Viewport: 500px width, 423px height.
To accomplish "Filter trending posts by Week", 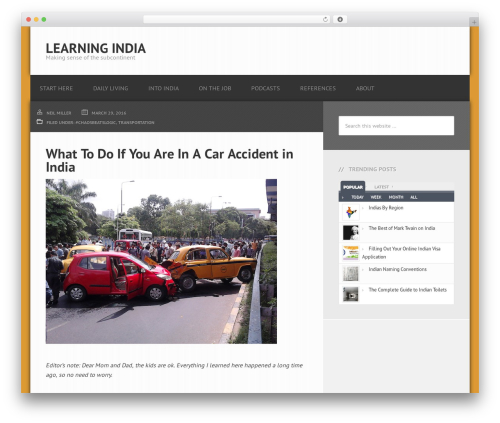I will [x=376, y=197].
